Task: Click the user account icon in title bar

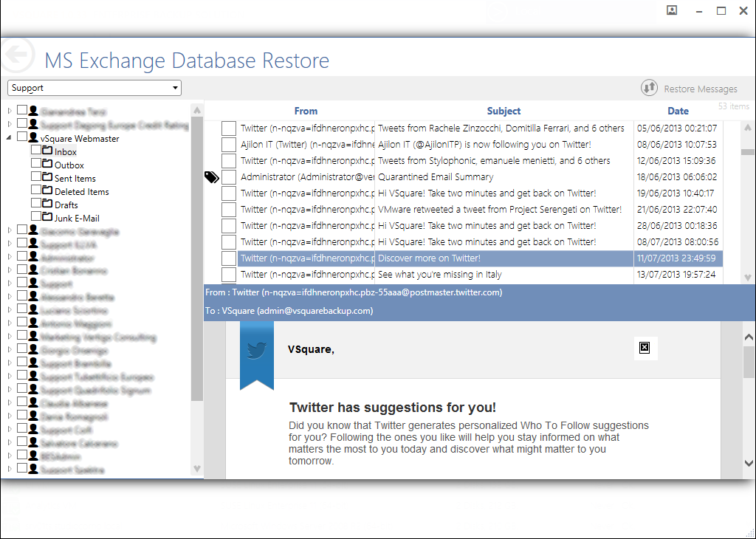Action: pos(672,10)
